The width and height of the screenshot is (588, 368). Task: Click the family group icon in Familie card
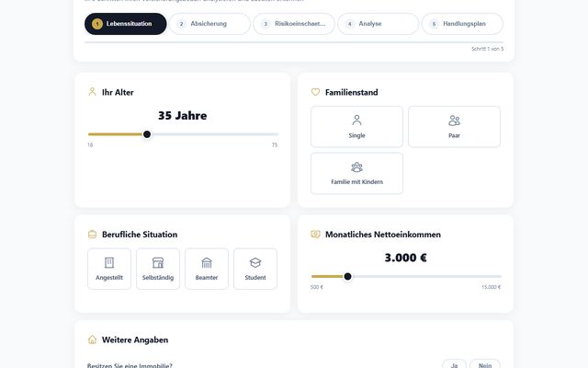[356, 167]
